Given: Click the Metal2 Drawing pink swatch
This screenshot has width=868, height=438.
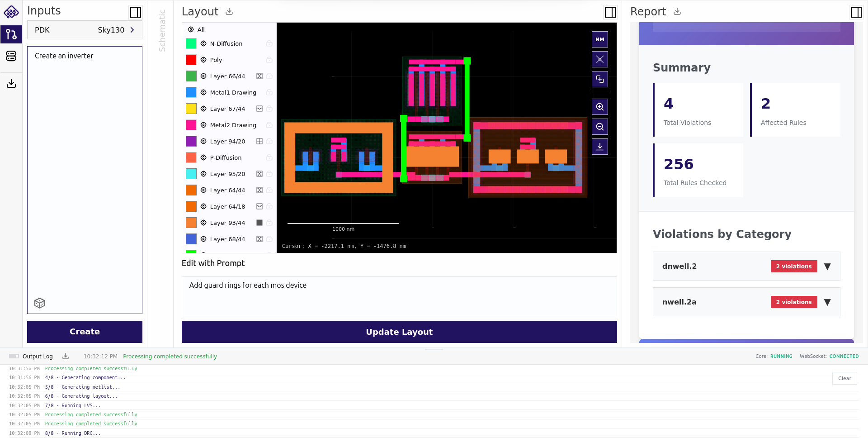Looking at the screenshot, I should tap(191, 125).
